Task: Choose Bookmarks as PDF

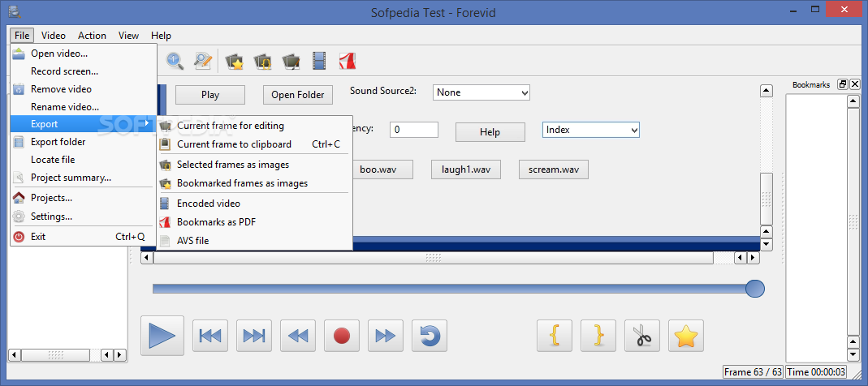Action: [254, 222]
